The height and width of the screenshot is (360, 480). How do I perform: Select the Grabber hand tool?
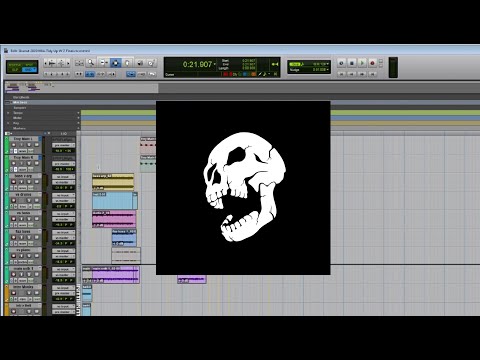[x=127, y=63]
